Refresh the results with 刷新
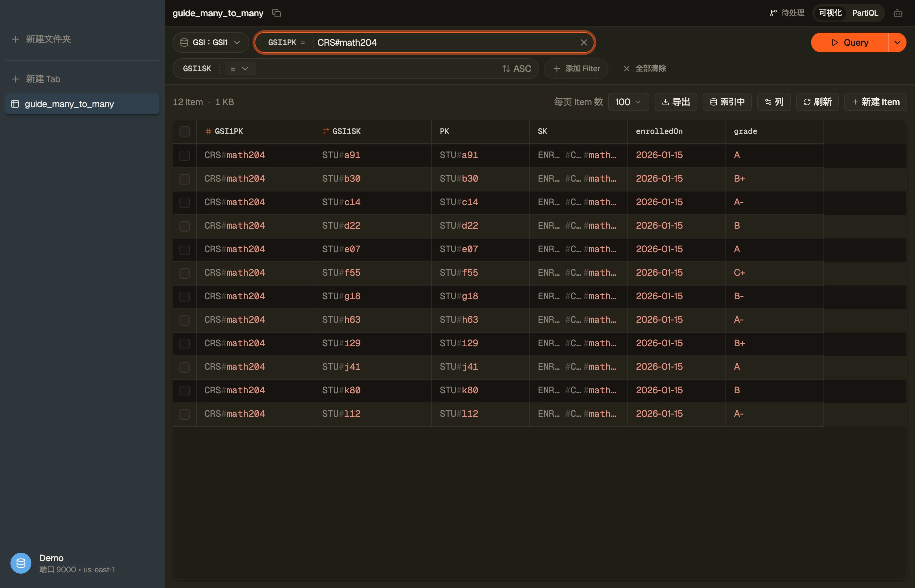This screenshot has width=915, height=588. [x=817, y=102]
